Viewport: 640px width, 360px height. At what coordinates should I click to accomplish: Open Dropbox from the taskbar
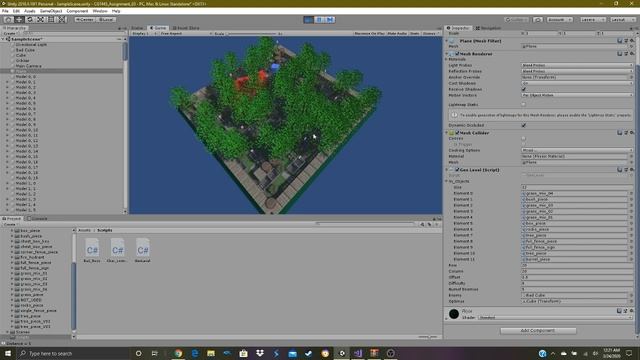tap(260, 353)
